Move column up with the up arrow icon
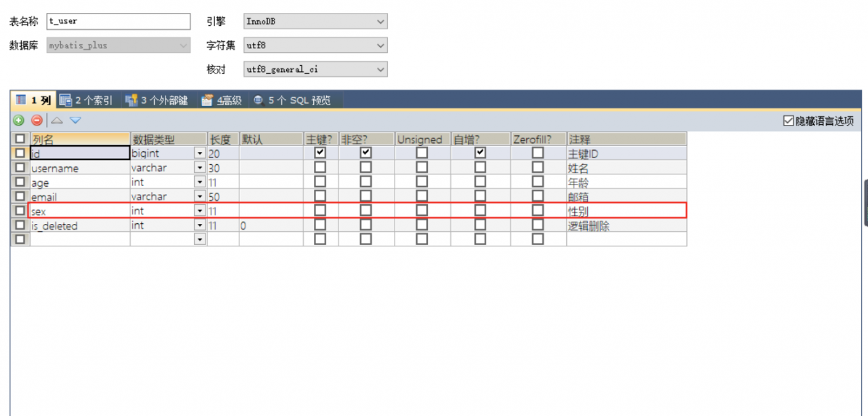Viewport: 868px width, 416px height. point(57,121)
